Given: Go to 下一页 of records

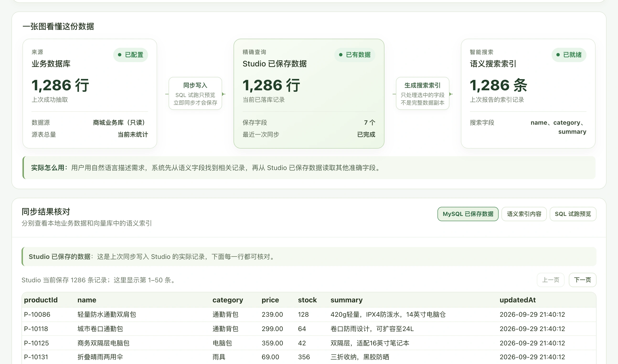Looking at the screenshot, I should coord(582,280).
